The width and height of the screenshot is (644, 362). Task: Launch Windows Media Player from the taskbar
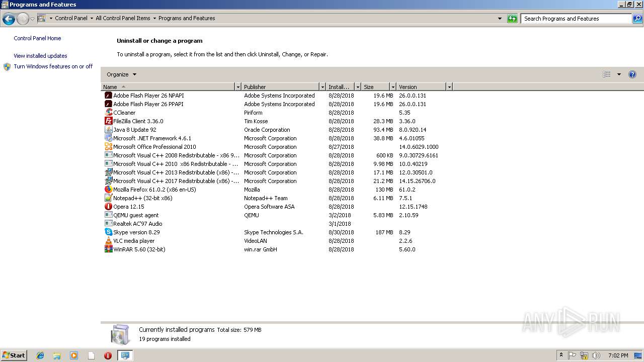(74, 355)
